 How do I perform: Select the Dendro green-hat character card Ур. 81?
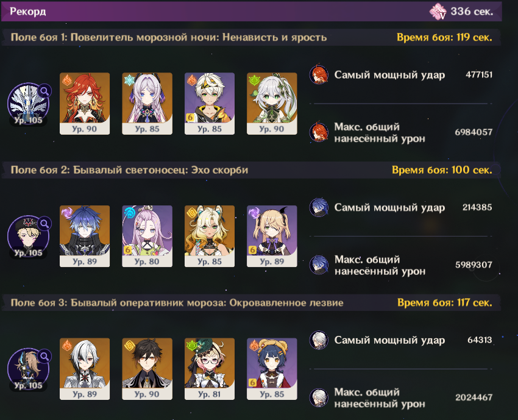(210, 369)
